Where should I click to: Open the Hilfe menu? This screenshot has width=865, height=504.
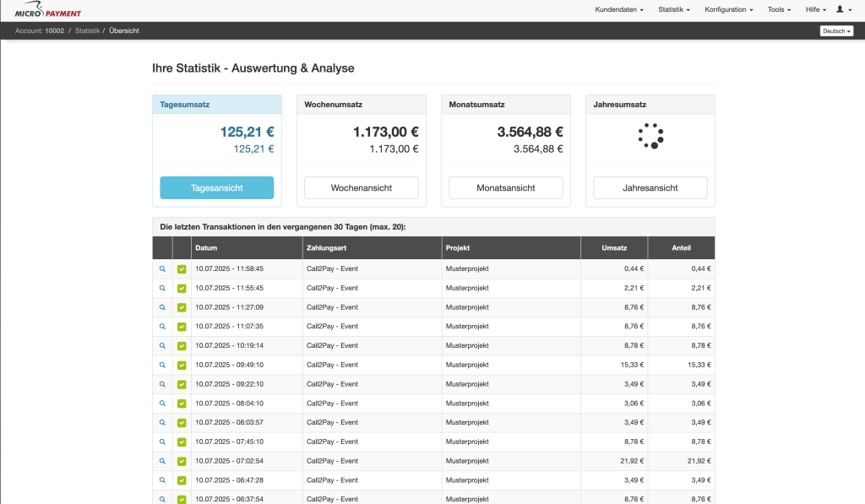pyautogui.click(x=815, y=10)
